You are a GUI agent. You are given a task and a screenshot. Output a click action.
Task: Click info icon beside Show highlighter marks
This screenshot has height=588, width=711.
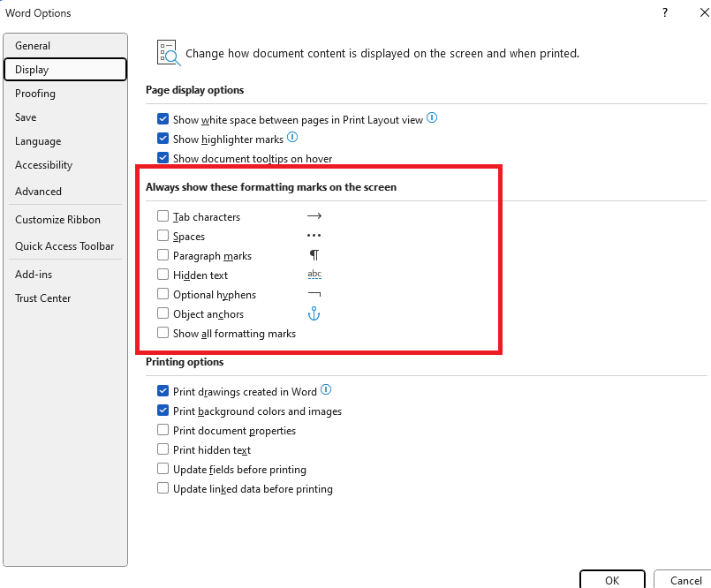tap(292, 137)
